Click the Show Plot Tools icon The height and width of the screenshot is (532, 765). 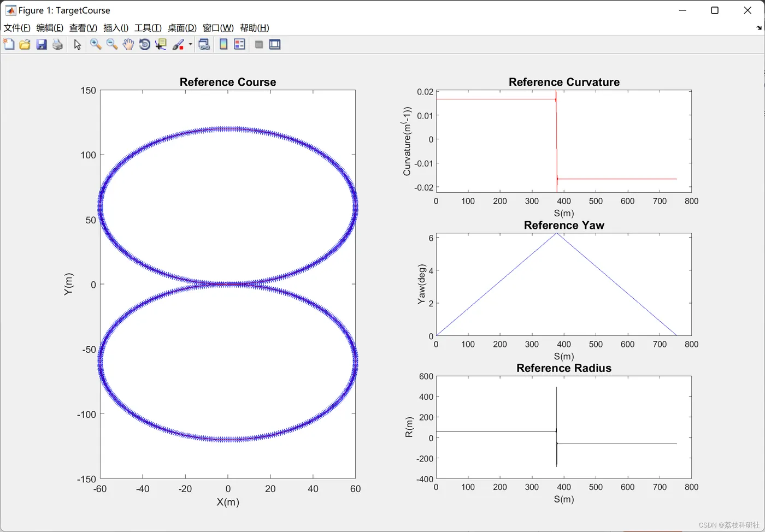(275, 44)
